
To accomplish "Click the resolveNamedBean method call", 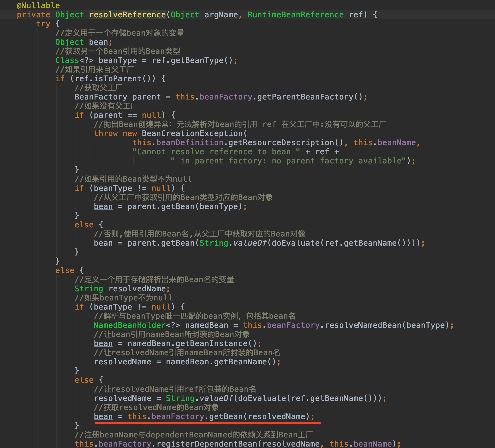I will [x=363, y=325].
